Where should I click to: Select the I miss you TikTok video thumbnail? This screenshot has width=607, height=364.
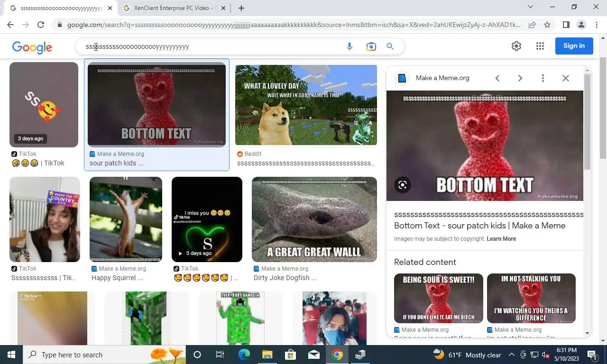pyautogui.click(x=207, y=219)
